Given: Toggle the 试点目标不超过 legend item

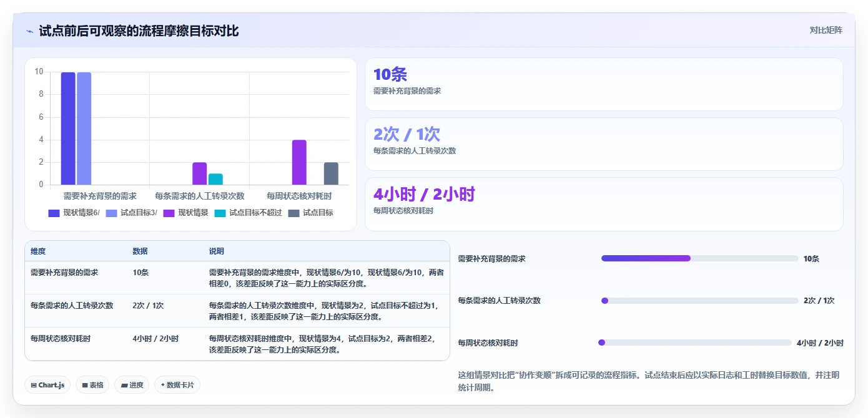Looking at the screenshot, I should [248, 213].
